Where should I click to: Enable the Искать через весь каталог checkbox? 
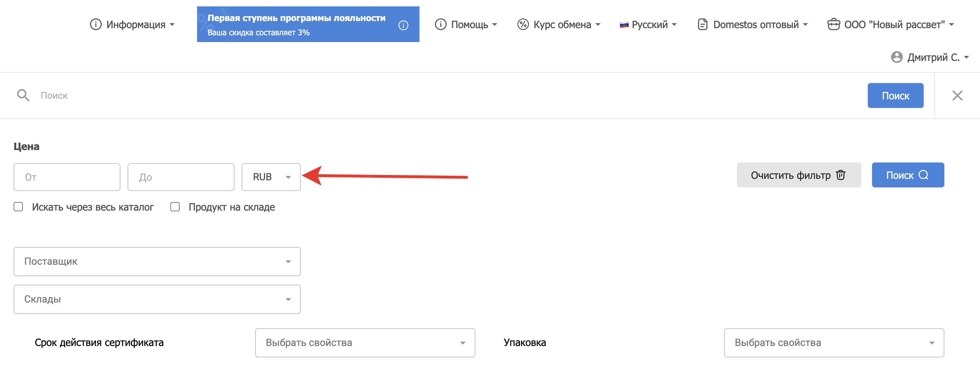[x=18, y=207]
